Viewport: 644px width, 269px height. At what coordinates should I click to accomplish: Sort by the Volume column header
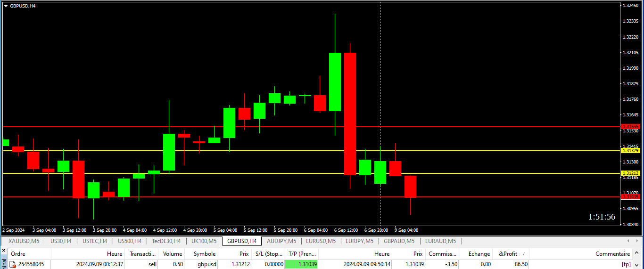tap(173, 254)
